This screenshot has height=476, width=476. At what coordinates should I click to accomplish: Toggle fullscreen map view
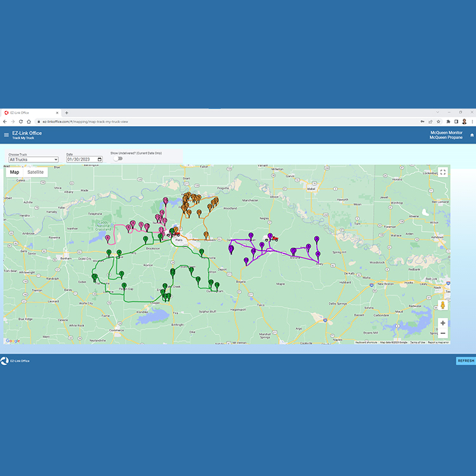click(x=442, y=172)
